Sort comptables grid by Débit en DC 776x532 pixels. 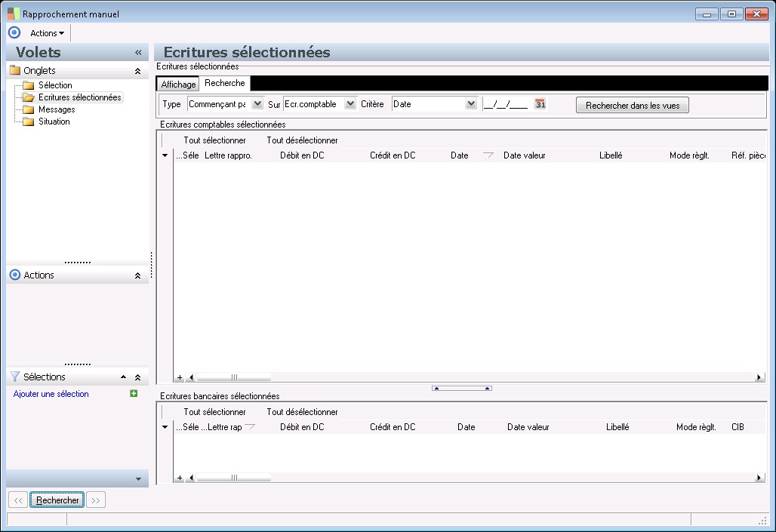coord(302,155)
